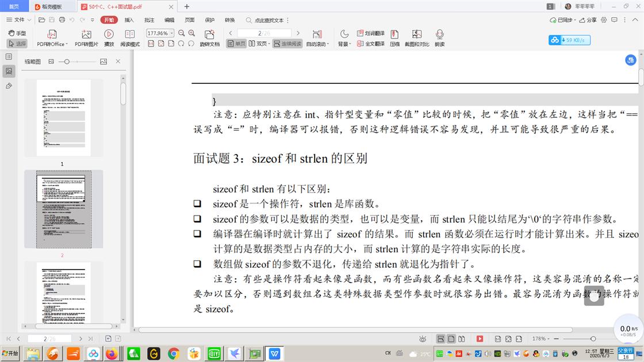Switch to reading mode (阅读模式)

(130, 38)
